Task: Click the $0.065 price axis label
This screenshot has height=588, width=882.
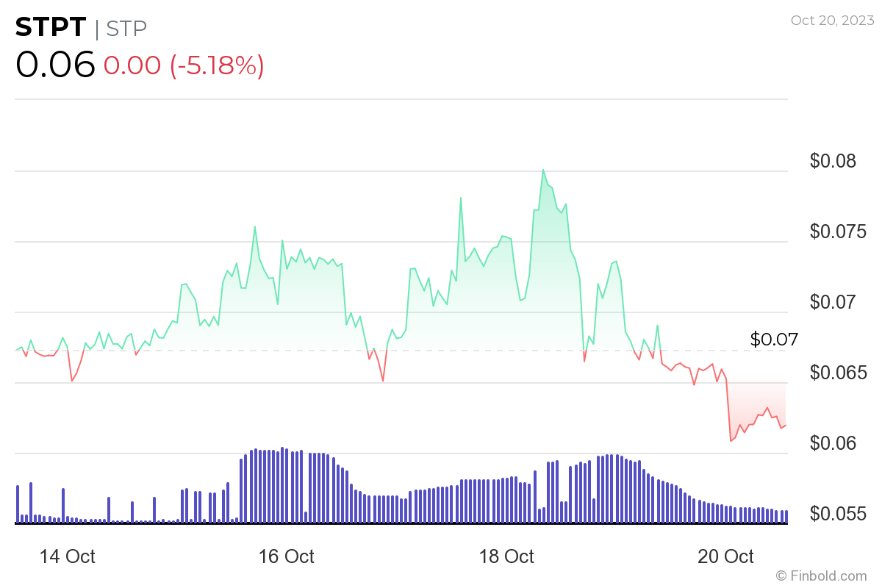Action: point(839,373)
